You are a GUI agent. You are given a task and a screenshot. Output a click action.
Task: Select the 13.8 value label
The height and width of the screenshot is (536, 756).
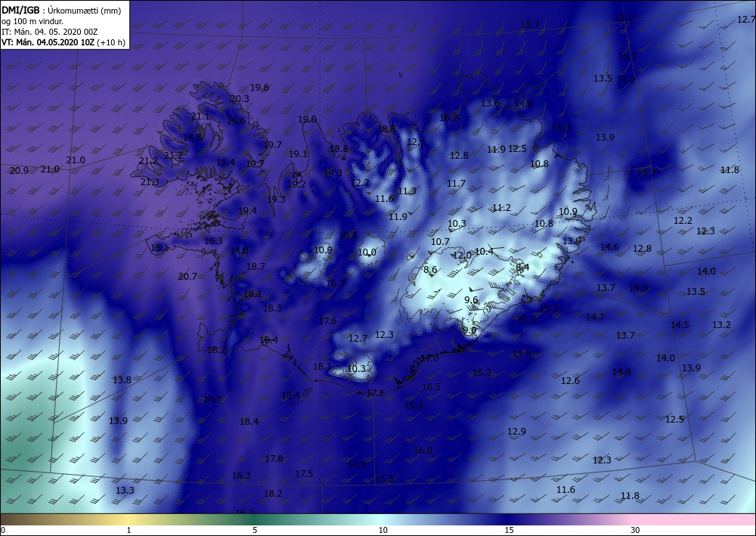[x=122, y=380]
